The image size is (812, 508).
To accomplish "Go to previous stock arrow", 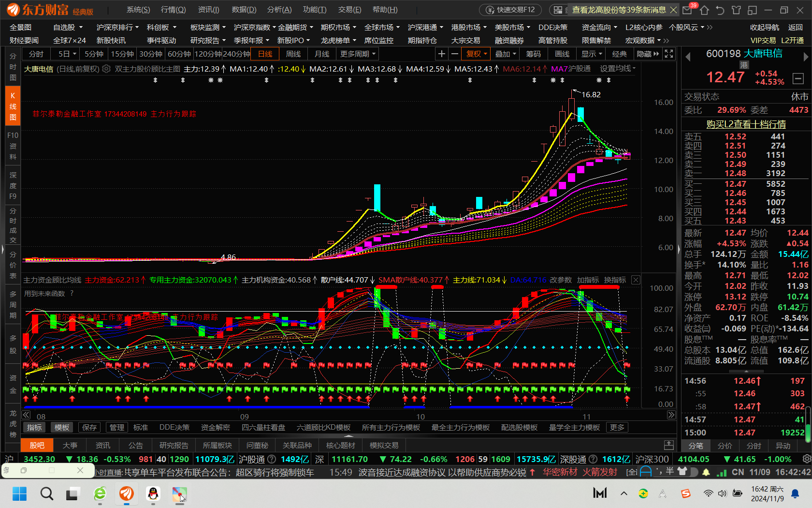I will [x=688, y=57].
